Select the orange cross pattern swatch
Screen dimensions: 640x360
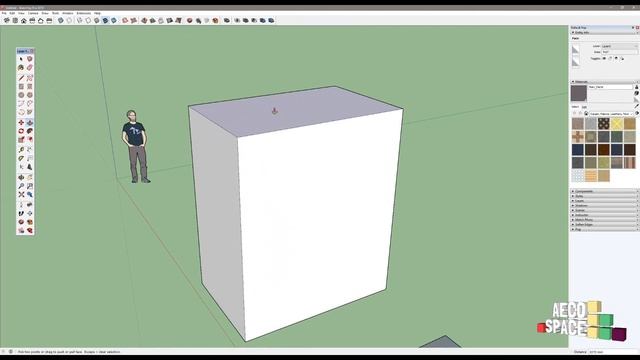point(578,137)
